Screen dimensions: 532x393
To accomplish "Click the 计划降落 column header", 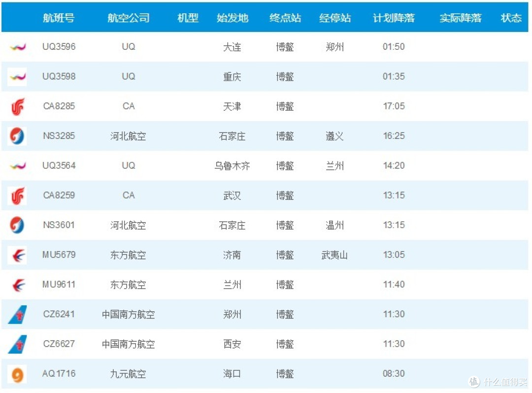I will point(394,18).
